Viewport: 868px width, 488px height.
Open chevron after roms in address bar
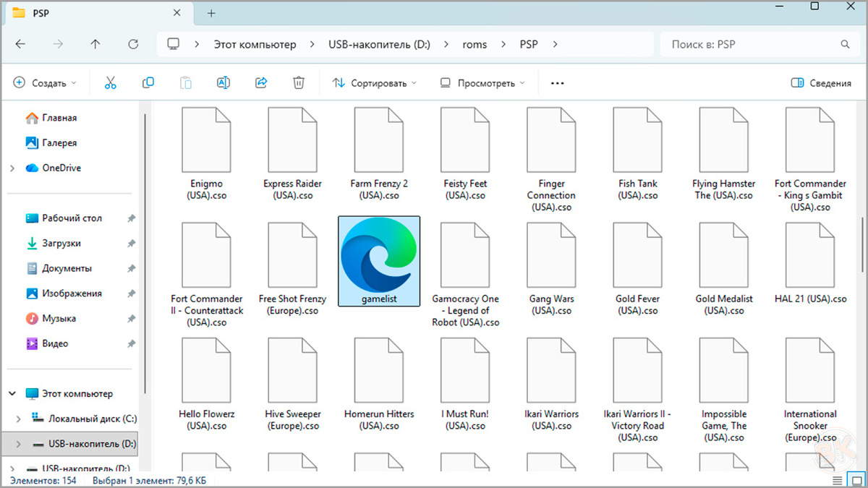[x=503, y=44]
